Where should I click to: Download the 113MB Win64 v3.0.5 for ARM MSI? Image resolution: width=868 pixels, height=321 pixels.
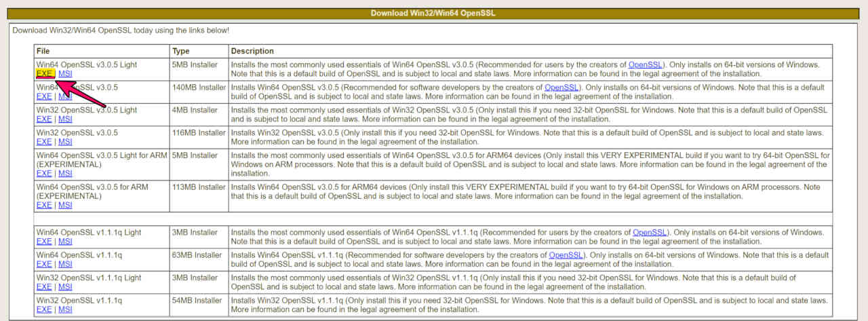pos(65,205)
